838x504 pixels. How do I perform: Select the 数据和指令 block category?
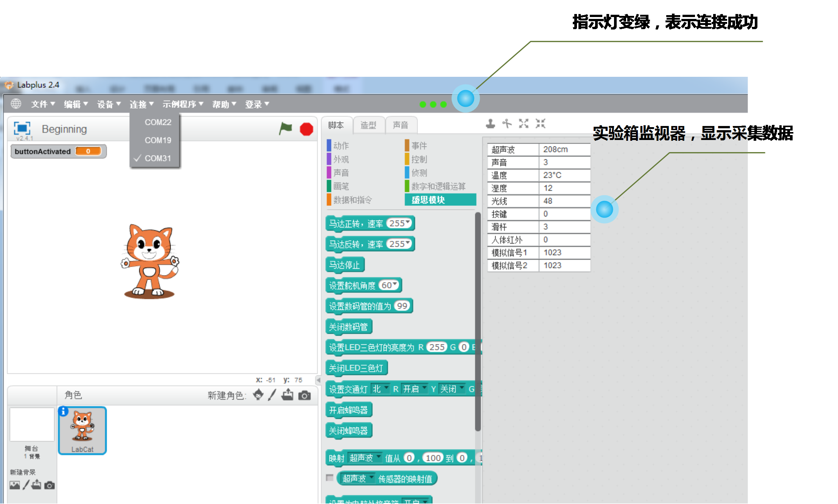coord(349,199)
